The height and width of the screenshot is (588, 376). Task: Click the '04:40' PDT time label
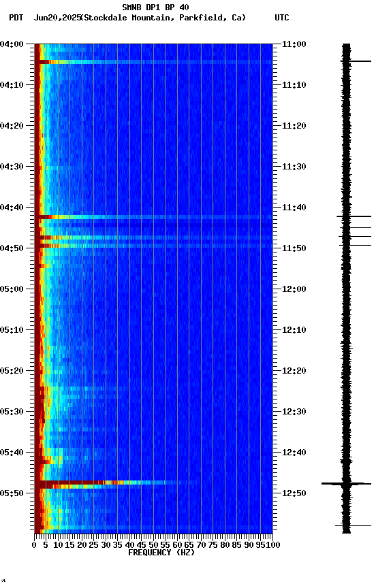click(12, 208)
